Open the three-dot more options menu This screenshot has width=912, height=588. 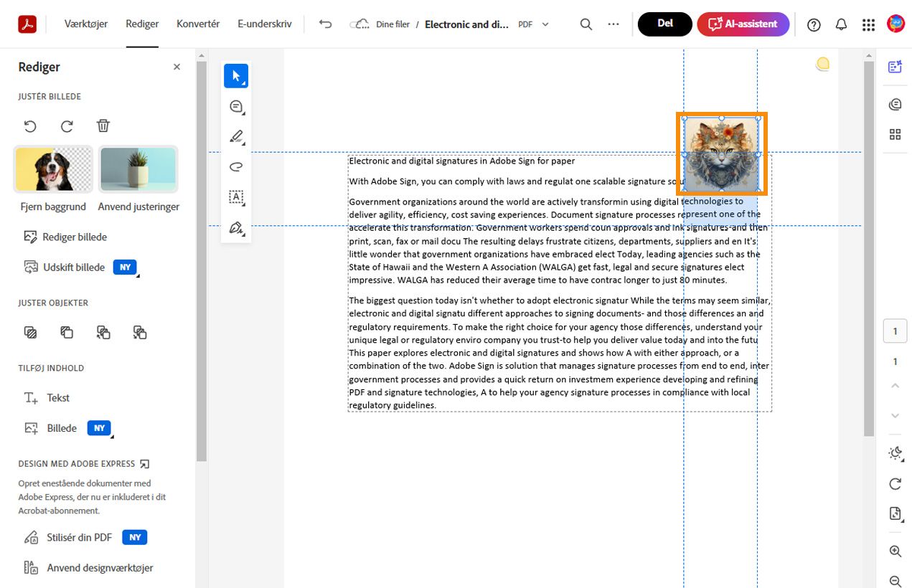[x=613, y=24]
